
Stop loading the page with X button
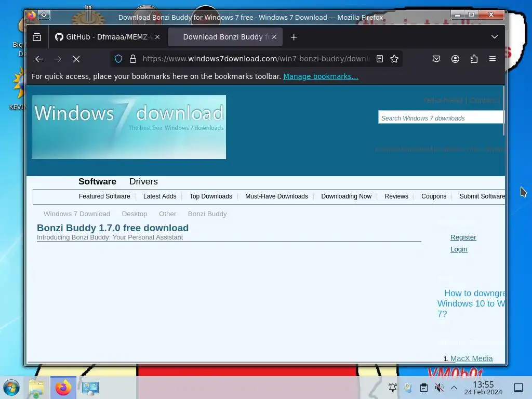point(76,59)
